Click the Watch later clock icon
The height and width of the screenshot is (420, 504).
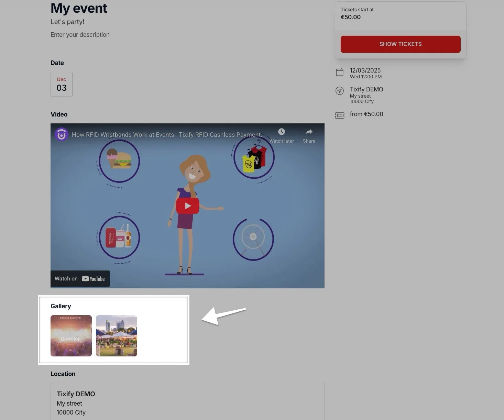pos(282,132)
